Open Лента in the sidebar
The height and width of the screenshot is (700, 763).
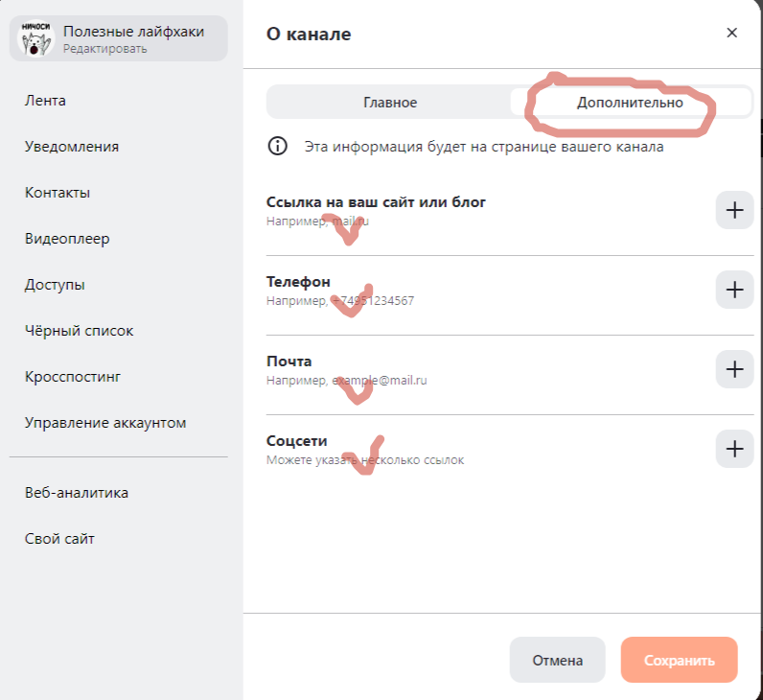[45, 101]
